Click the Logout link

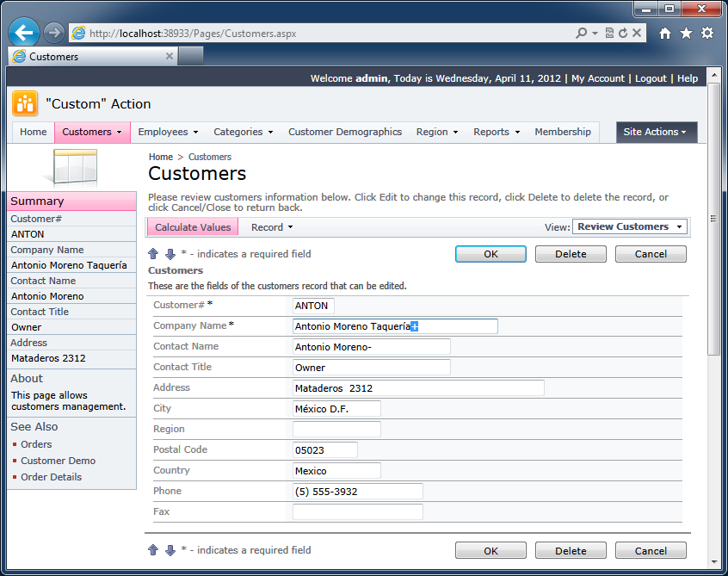[651, 78]
